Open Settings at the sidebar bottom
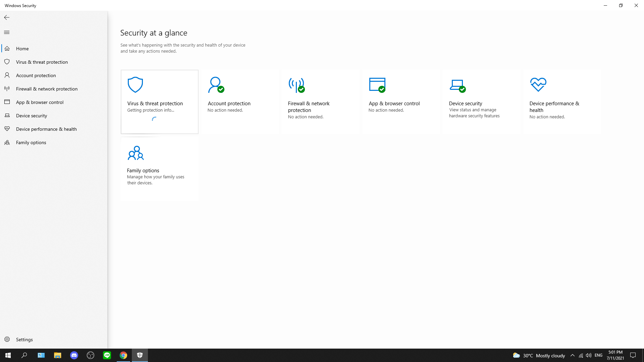Screen dimensions: 644x362 (24, 340)
